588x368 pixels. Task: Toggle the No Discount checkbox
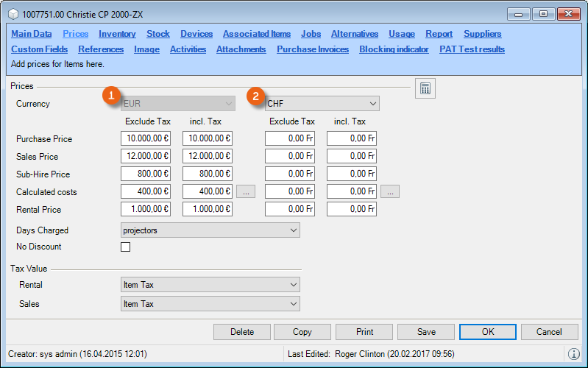(x=125, y=247)
